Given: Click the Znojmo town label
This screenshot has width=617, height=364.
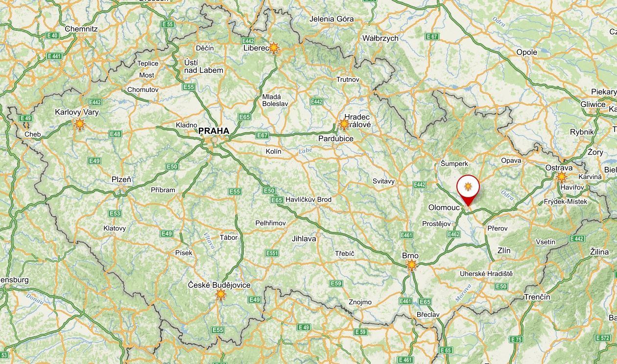Looking at the screenshot, I should tap(360, 302).
